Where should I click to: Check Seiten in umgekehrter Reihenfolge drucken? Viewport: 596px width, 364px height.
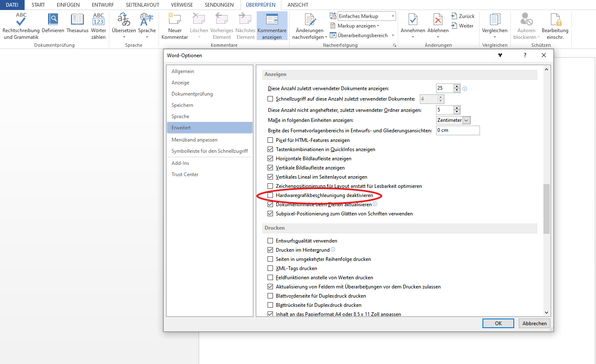click(270, 259)
